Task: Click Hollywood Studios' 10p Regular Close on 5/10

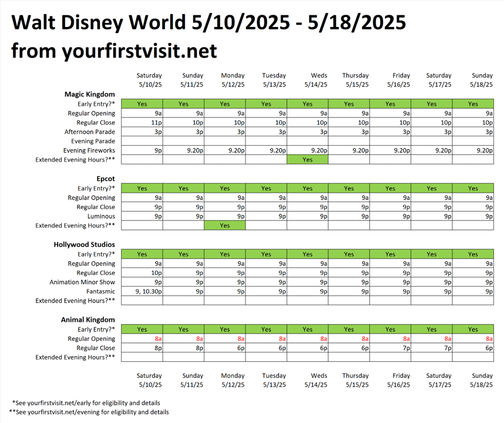Action: 142,273
